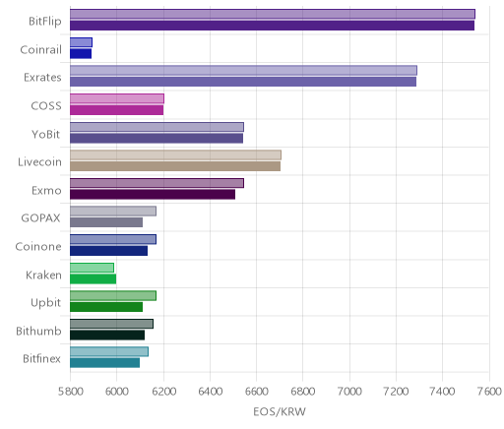Click the nearly black Bithumb bar
Image resolution: width=504 pixels, height=429 pixels.
107,336
